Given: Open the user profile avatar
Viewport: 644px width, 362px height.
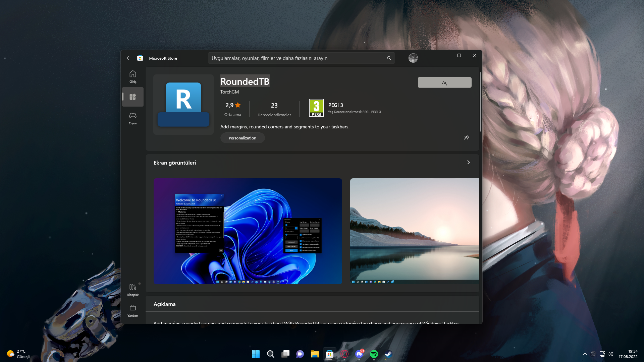Looking at the screenshot, I should click(413, 58).
